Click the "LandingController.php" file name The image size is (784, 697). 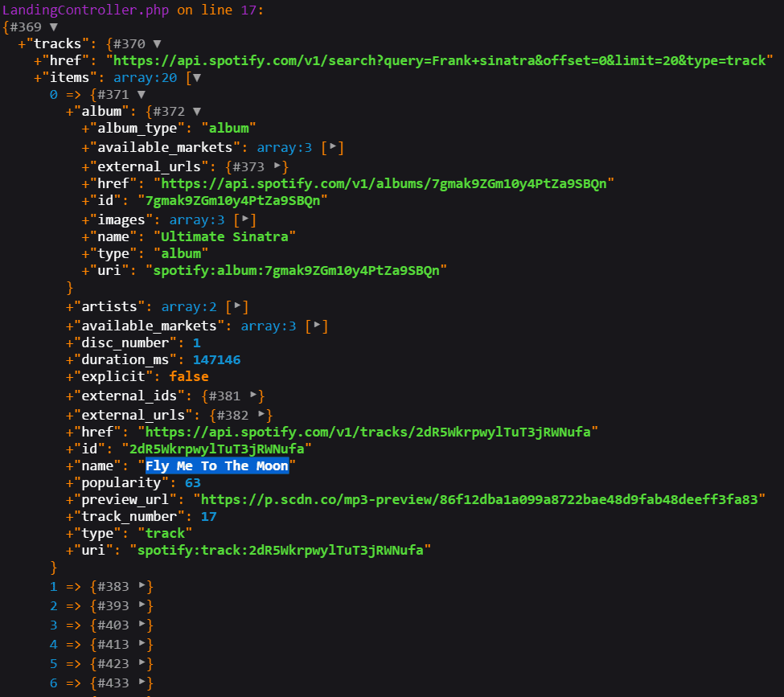click(85, 10)
